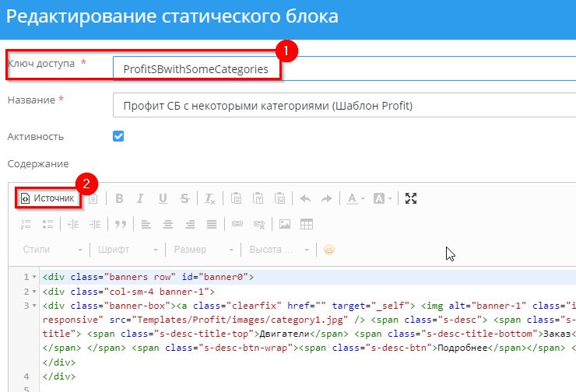Open the Стили styles dropdown
Image resolution: width=576 pixels, height=392 pixels.
(x=52, y=250)
